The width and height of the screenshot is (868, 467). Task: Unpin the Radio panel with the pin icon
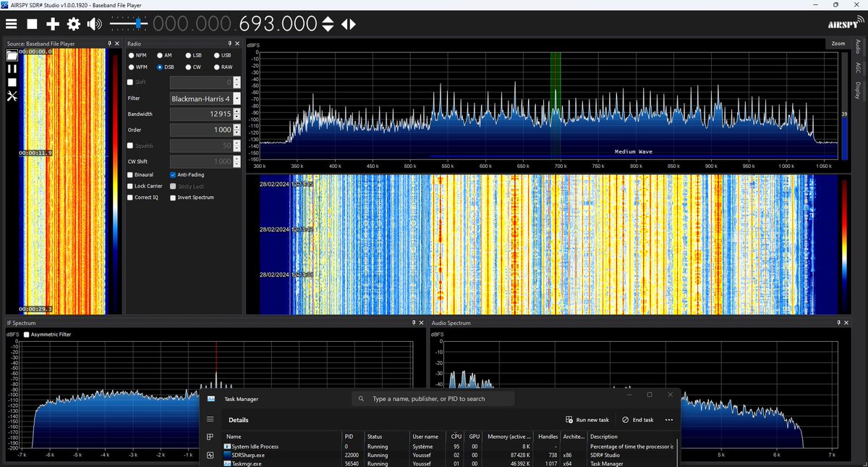click(229, 43)
